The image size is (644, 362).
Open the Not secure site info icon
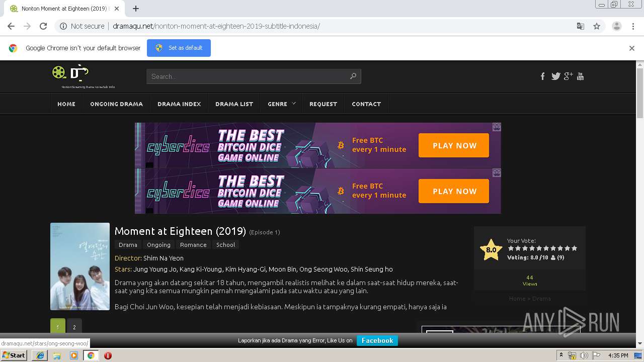pos(63,26)
